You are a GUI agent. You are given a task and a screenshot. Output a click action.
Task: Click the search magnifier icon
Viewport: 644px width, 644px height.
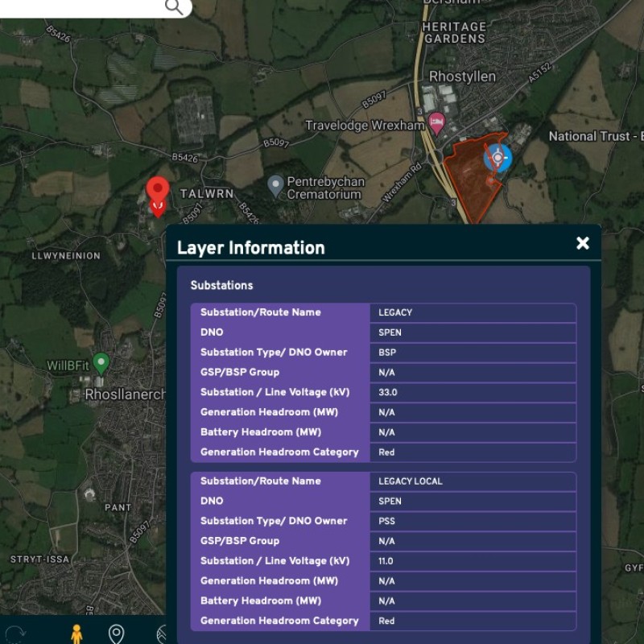(174, 6)
